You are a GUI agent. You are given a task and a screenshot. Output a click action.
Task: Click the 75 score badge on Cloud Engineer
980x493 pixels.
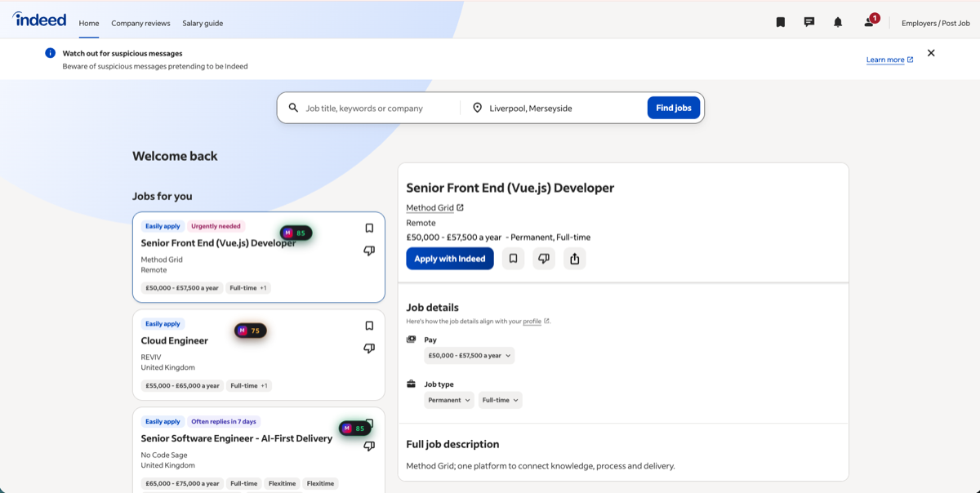250,331
